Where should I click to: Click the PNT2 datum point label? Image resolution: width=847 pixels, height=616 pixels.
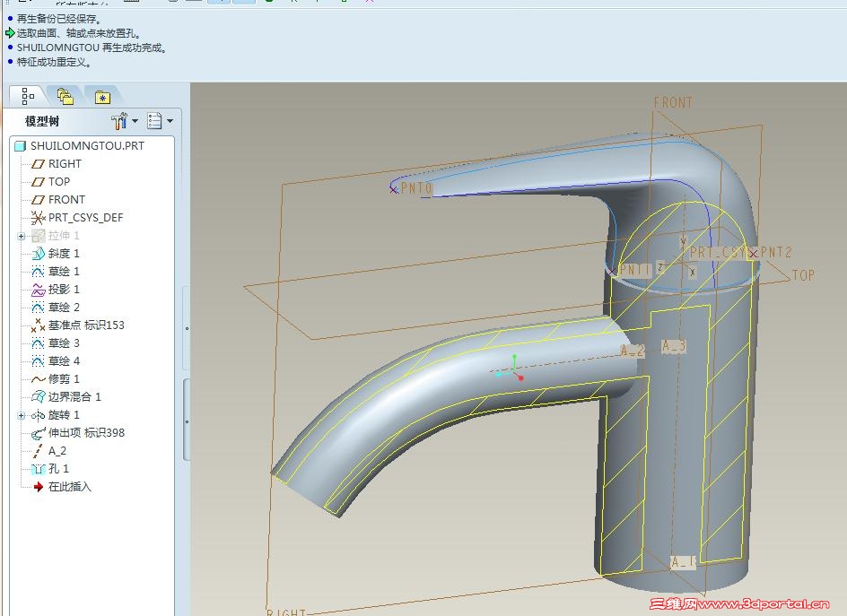tap(776, 252)
